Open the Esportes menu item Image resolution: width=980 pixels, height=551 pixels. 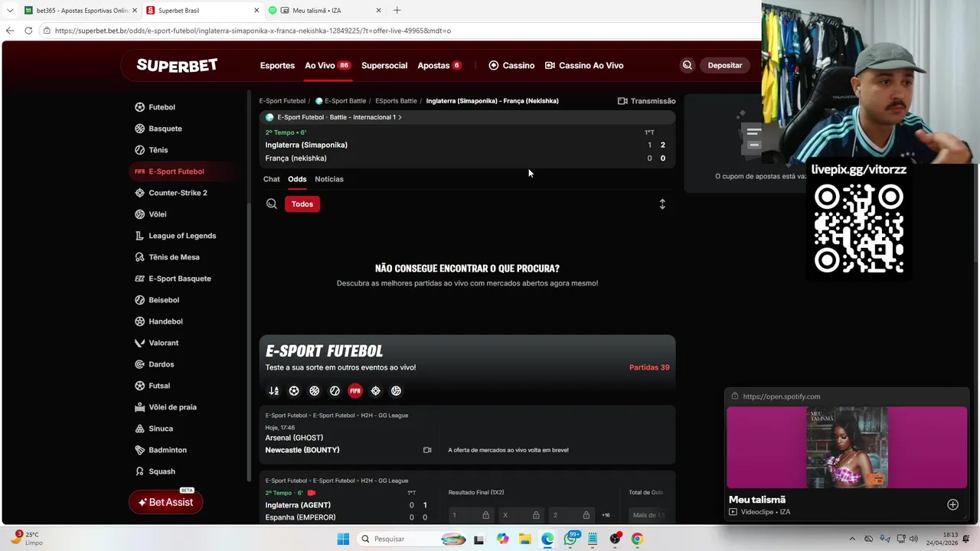click(277, 65)
